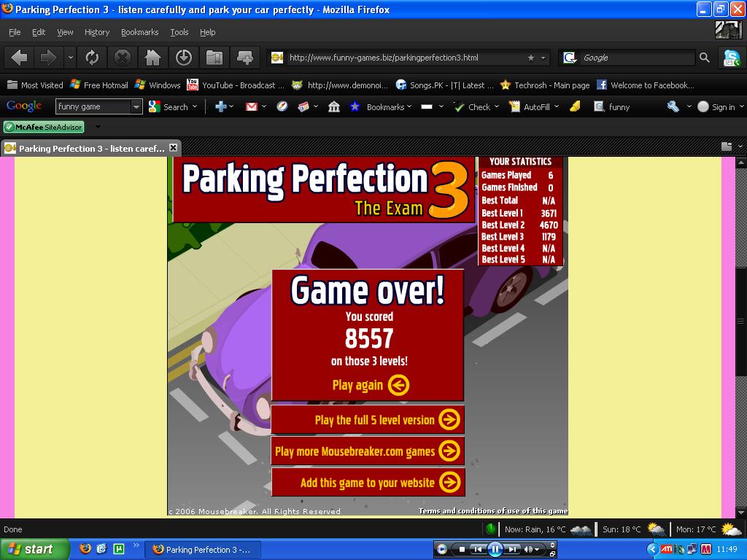Viewport: 747px width, 560px height.
Task: Click the McAfee SiteAdvisor badge
Action: (44, 127)
